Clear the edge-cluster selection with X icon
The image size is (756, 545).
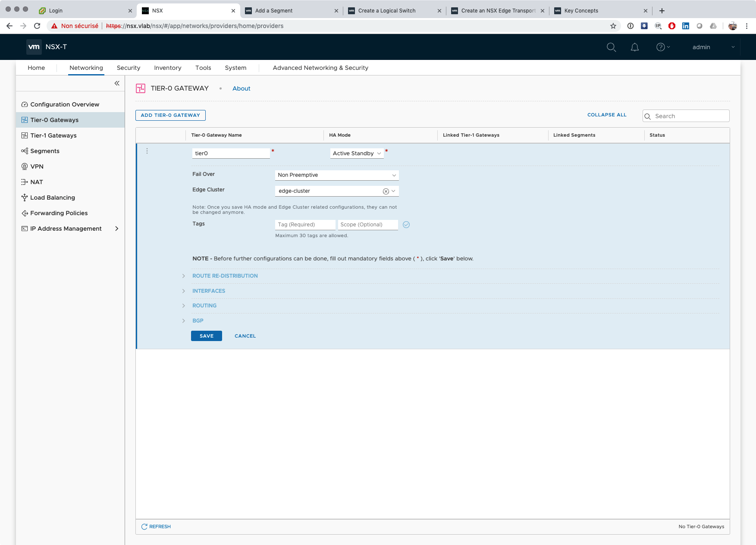(x=386, y=191)
